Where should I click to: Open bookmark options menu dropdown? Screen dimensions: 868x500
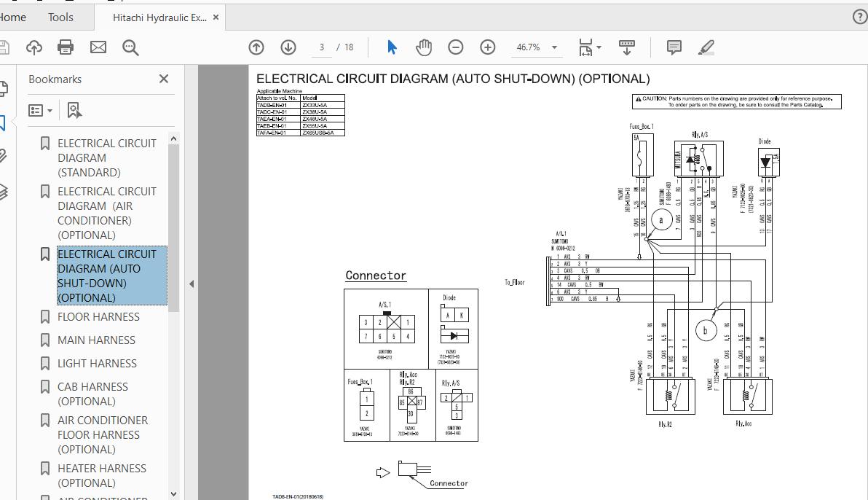point(40,110)
